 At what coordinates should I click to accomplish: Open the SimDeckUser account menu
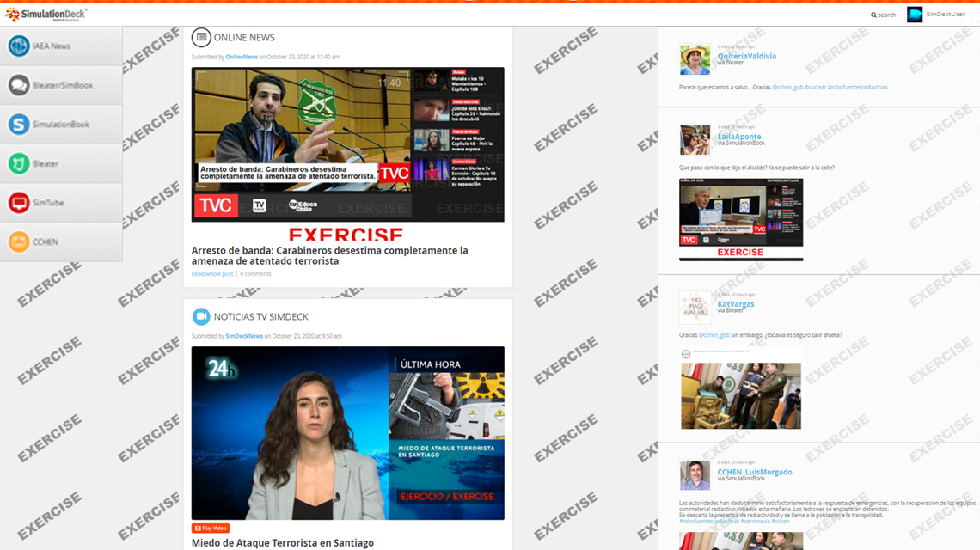tap(945, 15)
